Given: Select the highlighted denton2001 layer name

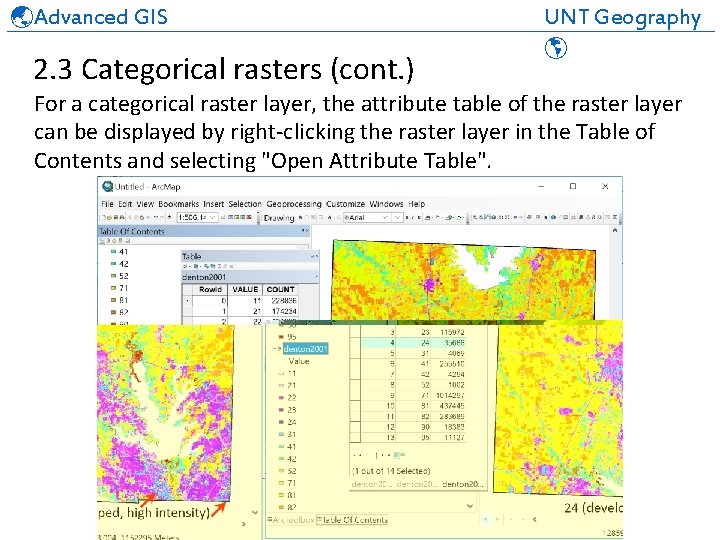Looking at the screenshot, I should coord(305,349).
